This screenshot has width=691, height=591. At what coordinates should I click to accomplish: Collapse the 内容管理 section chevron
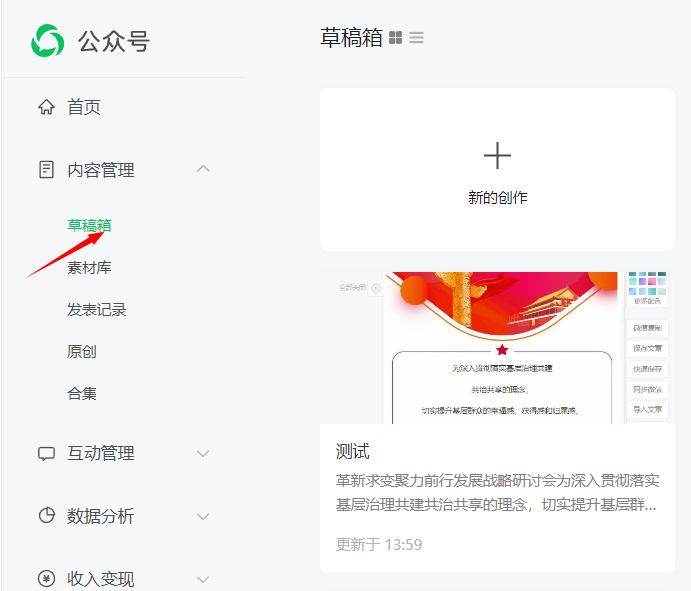tap(203, 169)
